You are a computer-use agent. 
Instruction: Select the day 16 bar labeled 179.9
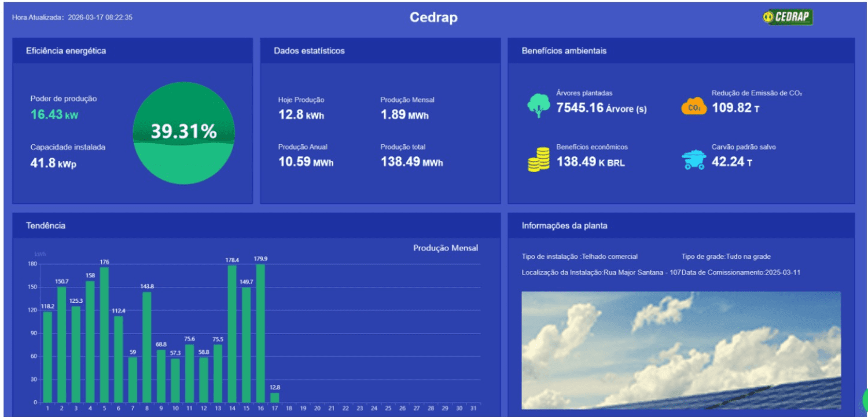coord(260,333)
